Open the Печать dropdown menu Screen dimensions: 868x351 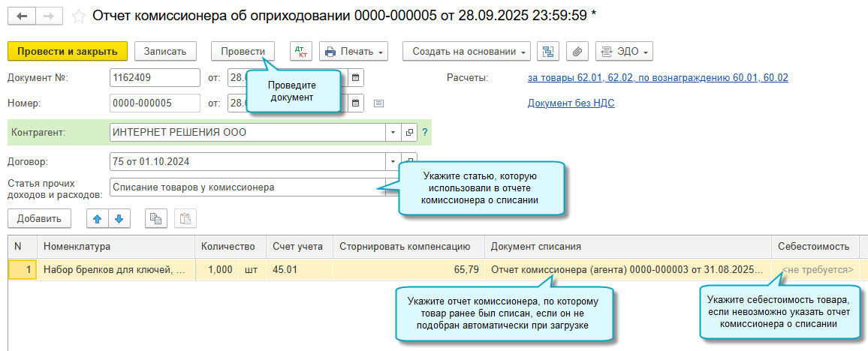coord(353,51)
